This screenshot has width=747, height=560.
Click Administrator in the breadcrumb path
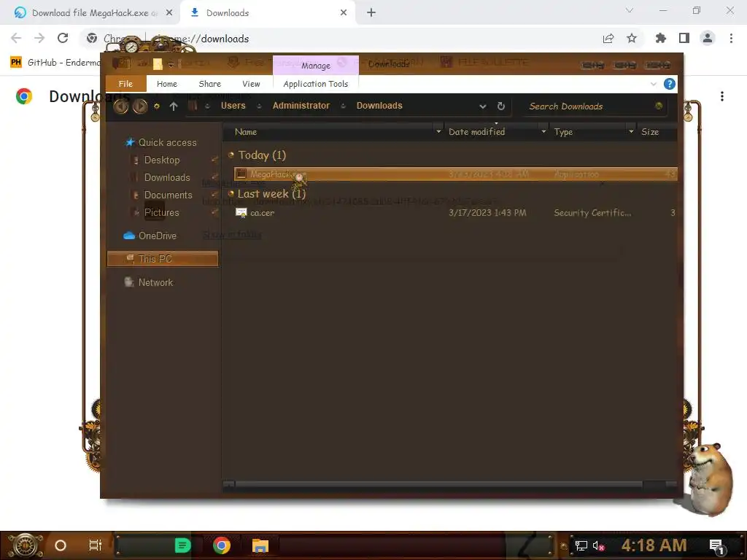pyautogui.click(x=301, y=106)
